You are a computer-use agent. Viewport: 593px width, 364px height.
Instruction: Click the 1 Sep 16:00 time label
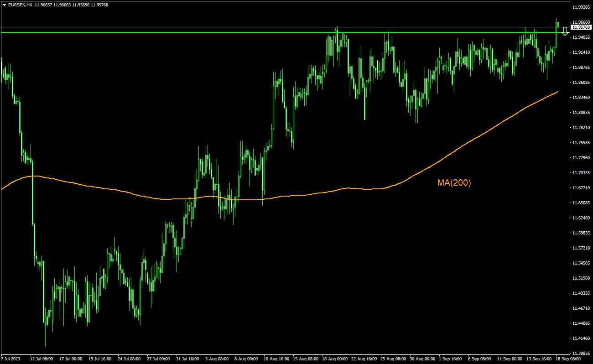click(451, 359)
